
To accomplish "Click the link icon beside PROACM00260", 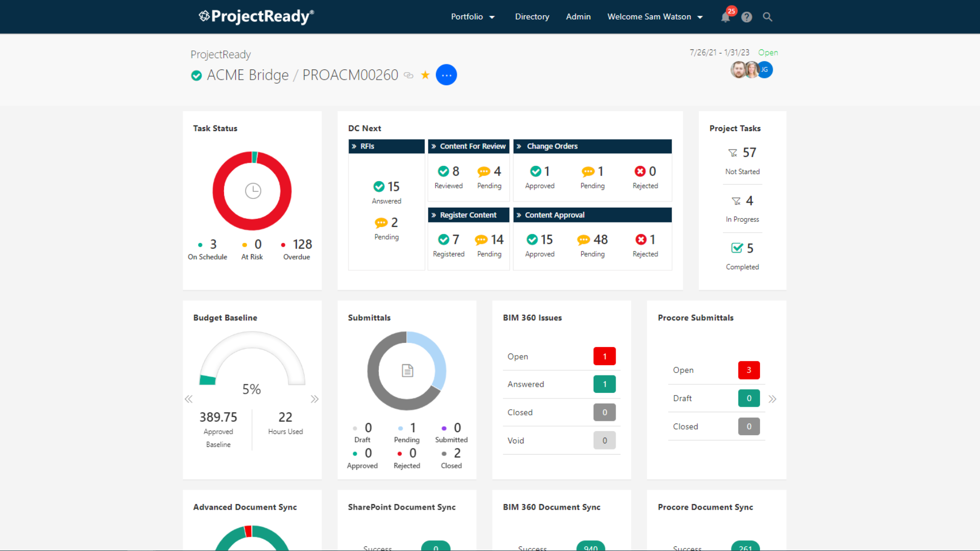I will point(409,76).
